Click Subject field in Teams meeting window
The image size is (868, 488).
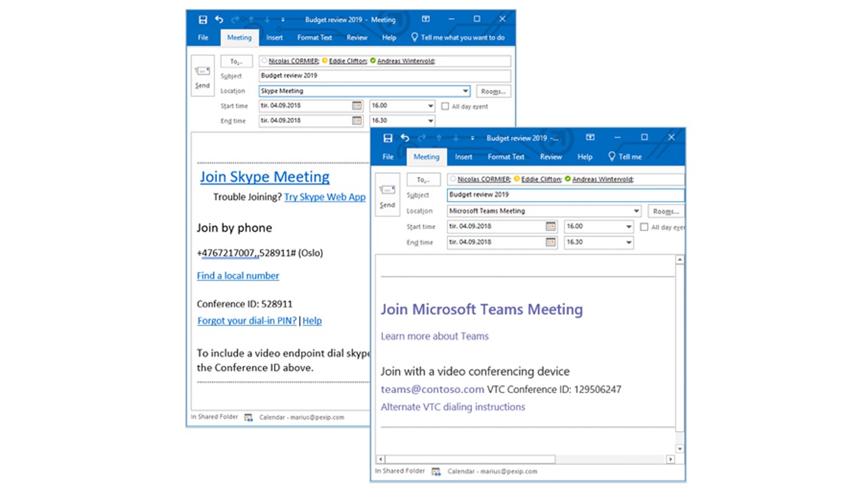point(566,195)
